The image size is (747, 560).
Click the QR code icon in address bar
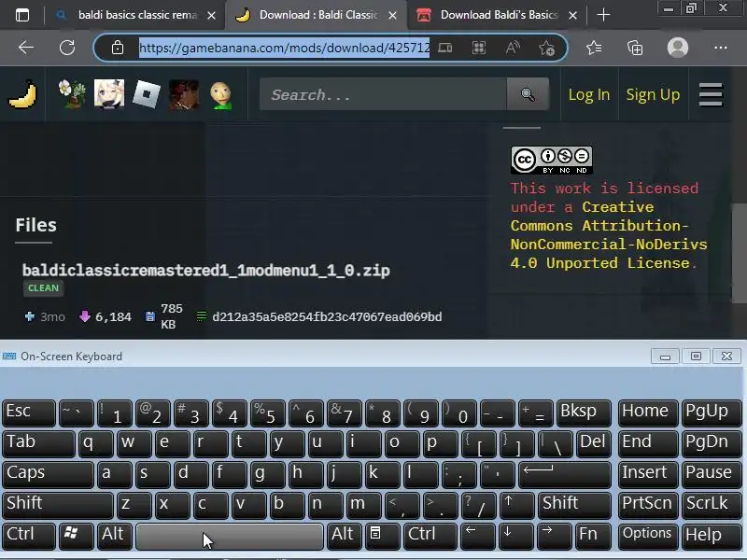[479, 48]
